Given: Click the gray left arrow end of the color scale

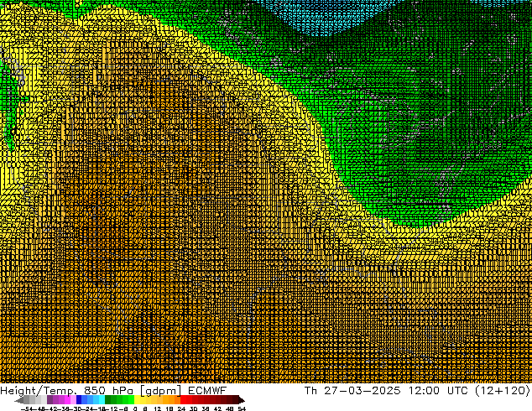Looking at the screenshot, I should click(x=19, y=399).
